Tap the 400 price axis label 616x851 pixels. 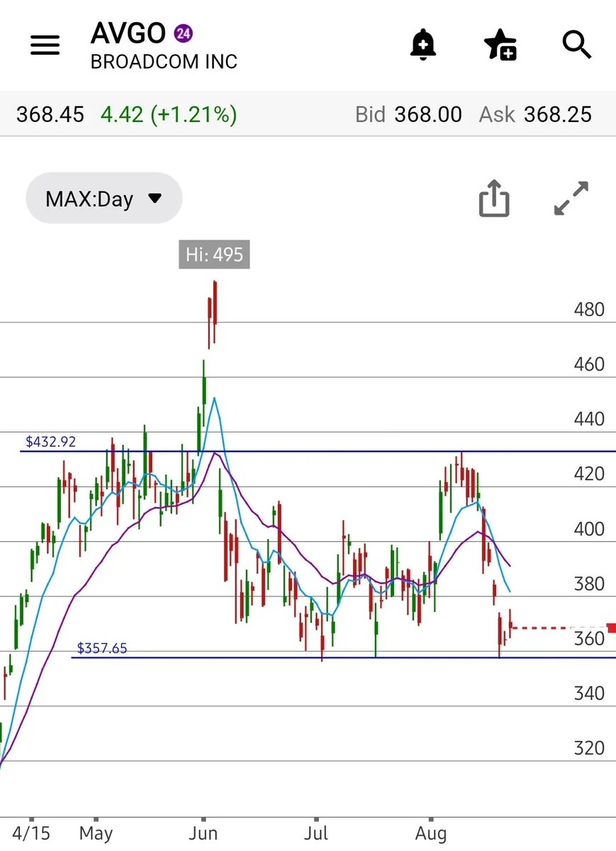coord(589,528)
